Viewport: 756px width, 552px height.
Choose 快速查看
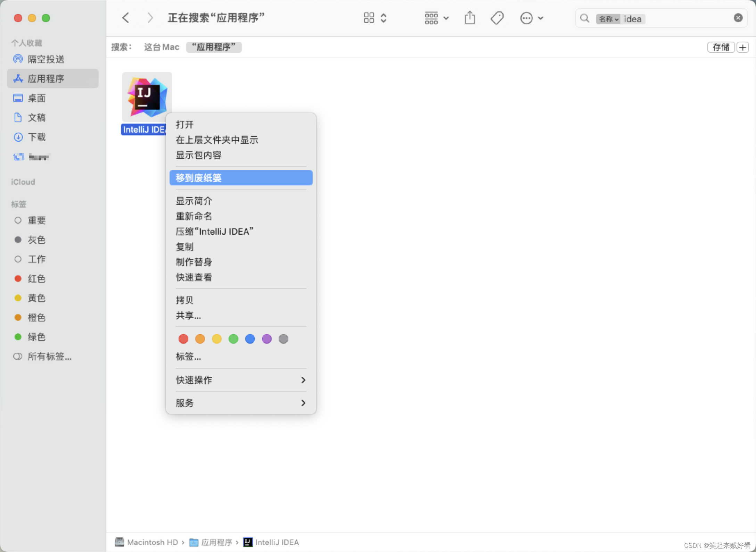pyautogui.click(x=241, y=277)
